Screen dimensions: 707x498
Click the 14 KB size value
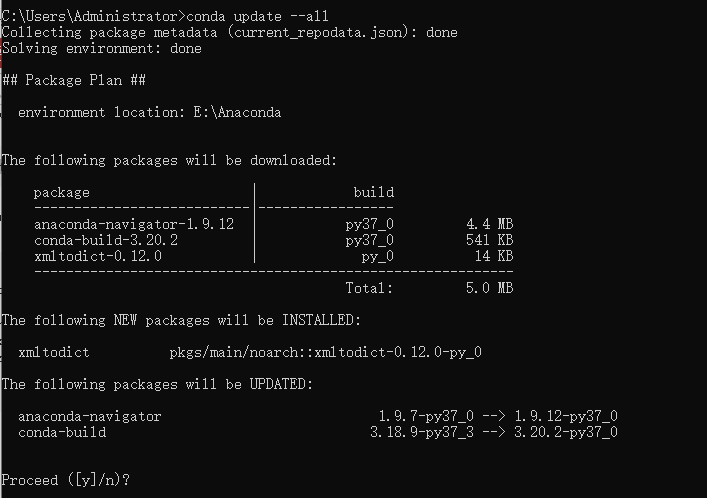tap(494, 256)
